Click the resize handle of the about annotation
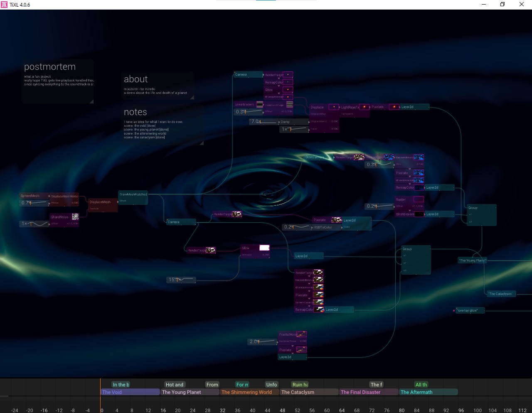The image size is (532, 413). click(192, 97)
